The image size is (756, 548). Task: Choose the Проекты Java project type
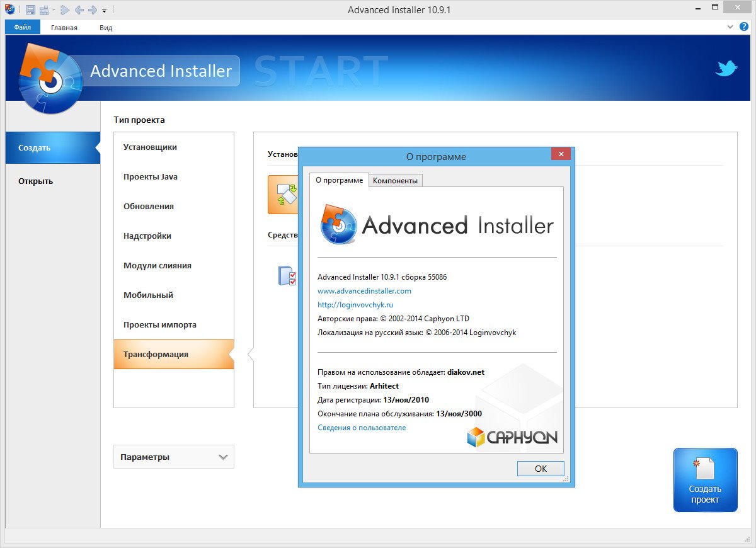(x=174, y=177)
